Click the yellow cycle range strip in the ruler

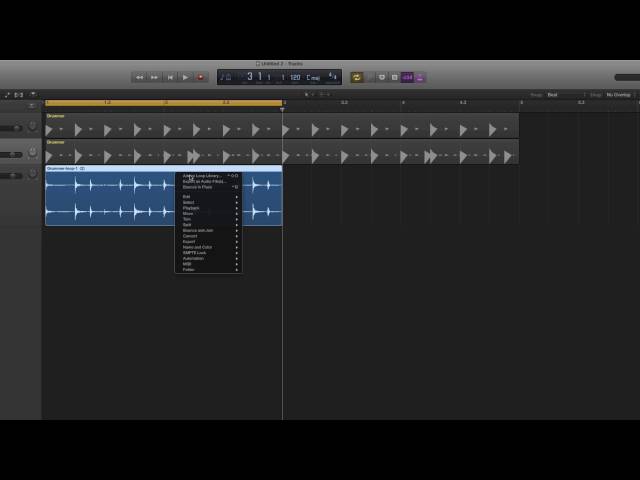pyautogui.click(x=163, y=103)
